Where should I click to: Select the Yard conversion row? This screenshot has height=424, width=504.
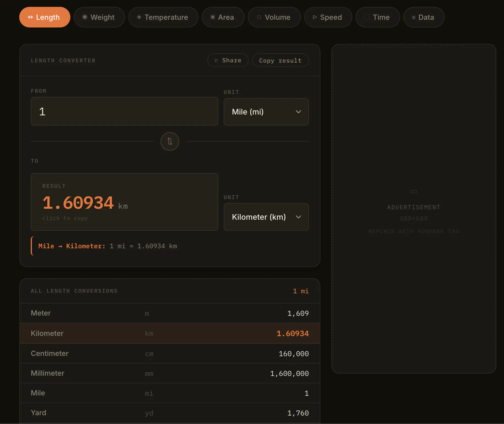coord(170,413)
